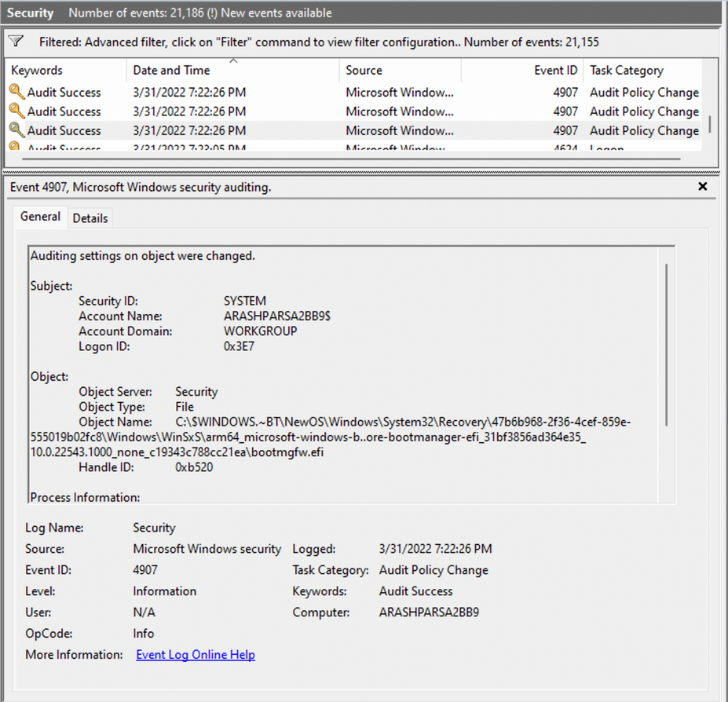Viewport: 728px width, 702px height.
Task: Open the Event Log Online Help link
Action: [x=195, y=654]
